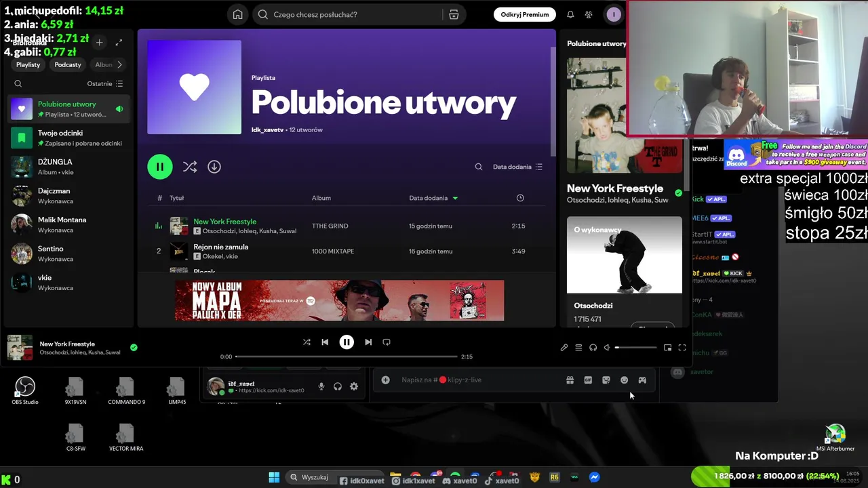Open artist Sentino in library
Image resolution: width=868 pixels, height=488 pixels.
(x=68, y=253)
